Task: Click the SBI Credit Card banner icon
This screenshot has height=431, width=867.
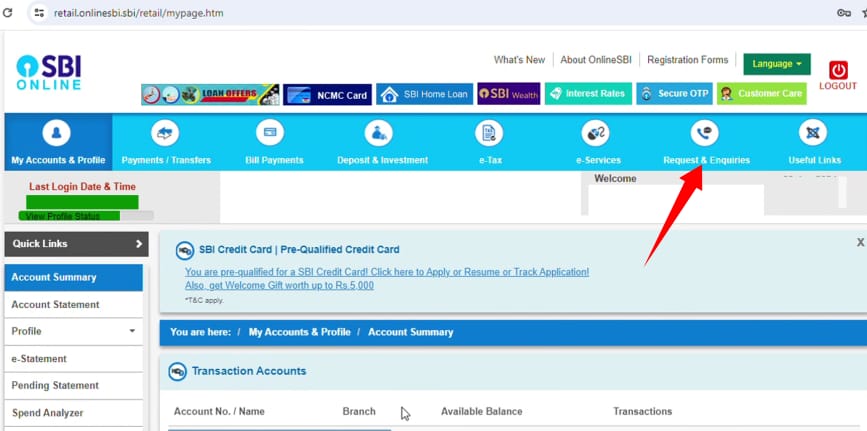Action: click(x=185, y=251)
